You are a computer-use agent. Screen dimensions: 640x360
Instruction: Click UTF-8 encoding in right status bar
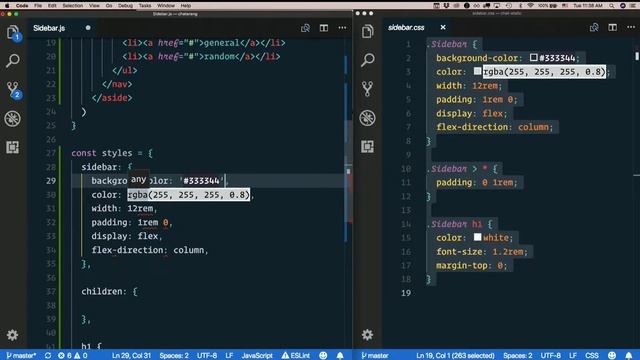coord(551,356)
